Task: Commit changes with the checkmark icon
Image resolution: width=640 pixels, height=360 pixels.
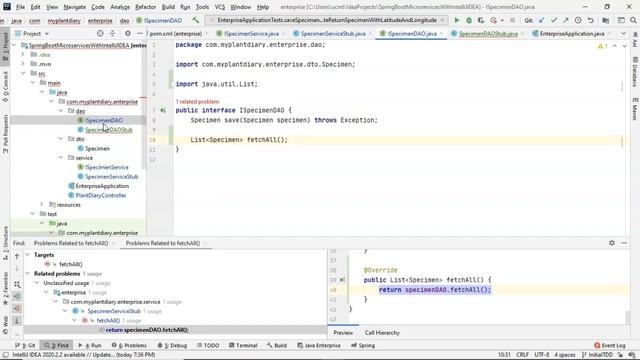Action: [554, 20]
